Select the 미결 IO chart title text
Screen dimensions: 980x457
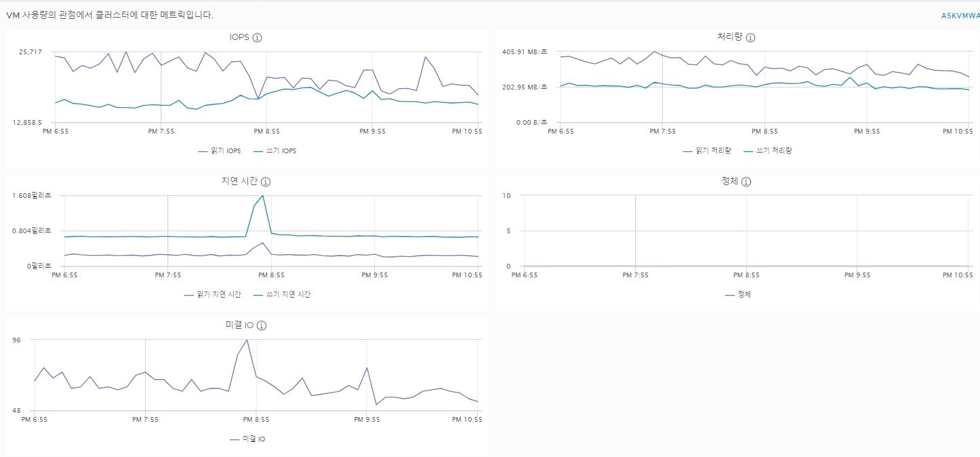(240, 325)
